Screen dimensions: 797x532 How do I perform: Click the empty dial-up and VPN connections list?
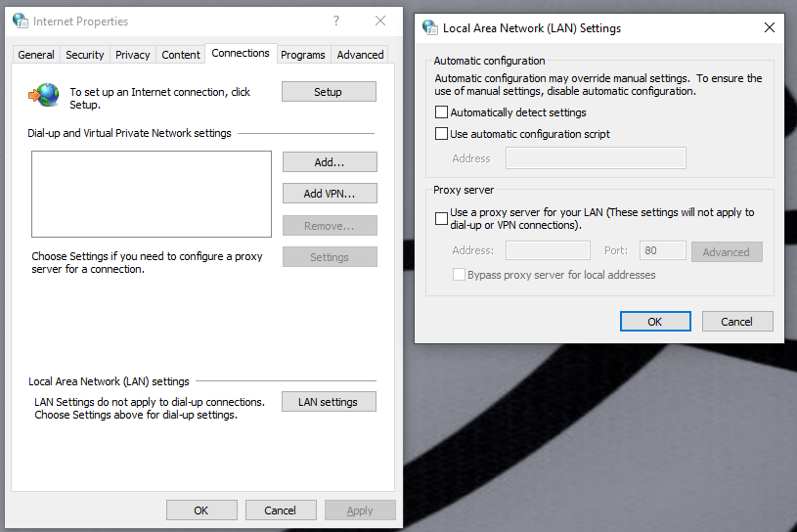[x=152, y=194]
